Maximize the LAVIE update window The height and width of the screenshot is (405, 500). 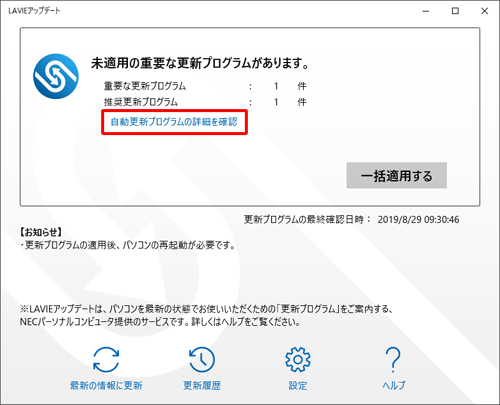[x=455, y=11]
